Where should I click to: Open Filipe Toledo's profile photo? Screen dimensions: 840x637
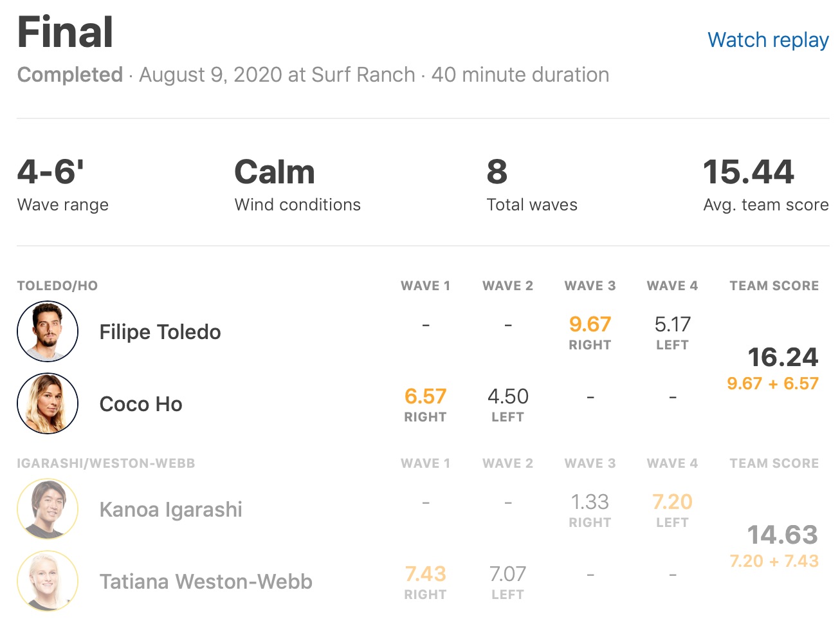coord(48,331)
